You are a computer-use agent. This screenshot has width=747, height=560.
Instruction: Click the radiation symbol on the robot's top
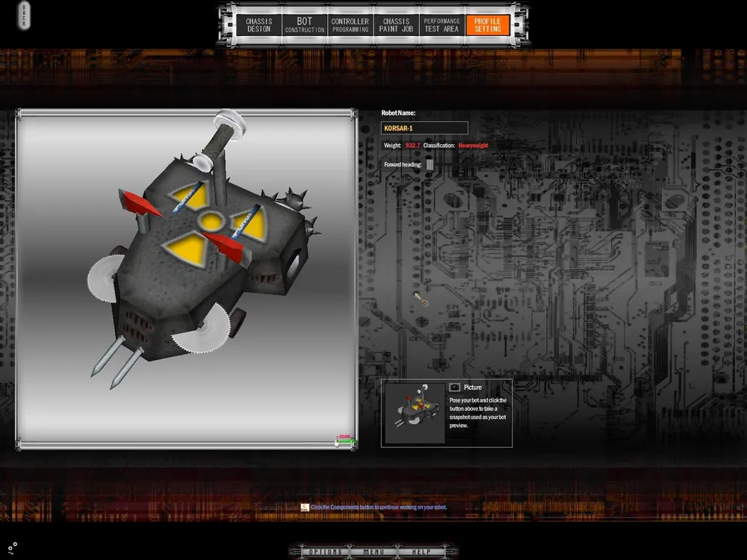[x=212, y=220]
